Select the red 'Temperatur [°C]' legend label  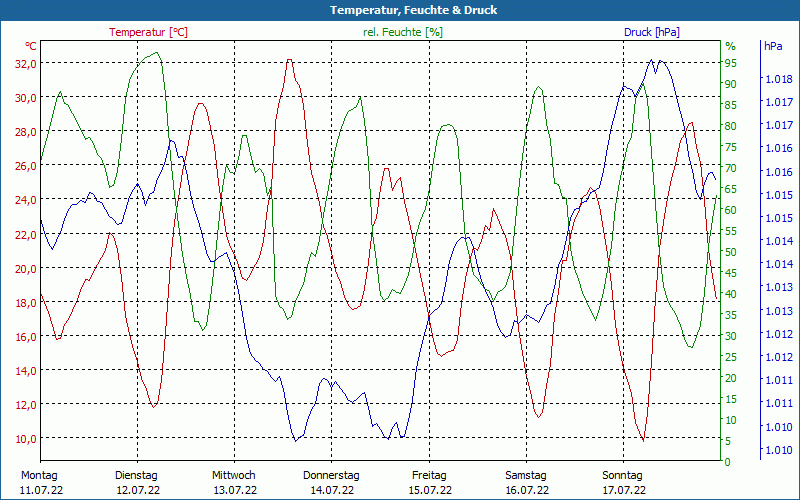coord(148,32)
